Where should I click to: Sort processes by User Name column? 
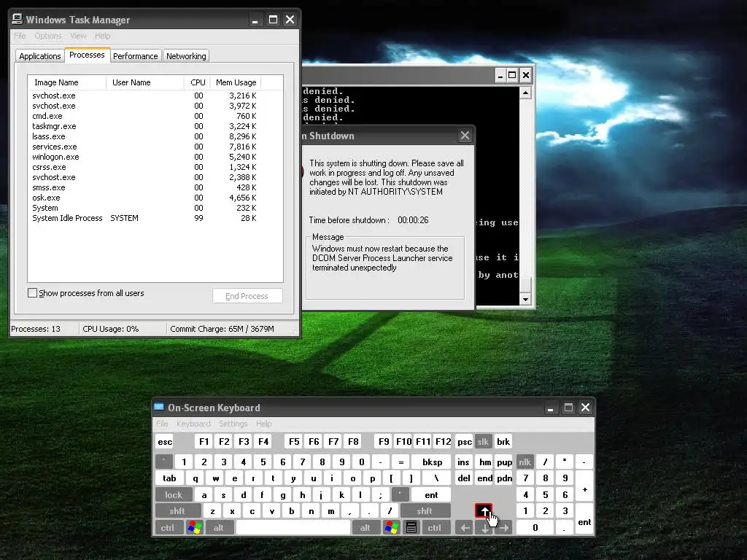pyautogui.click(x=145, y=82)
